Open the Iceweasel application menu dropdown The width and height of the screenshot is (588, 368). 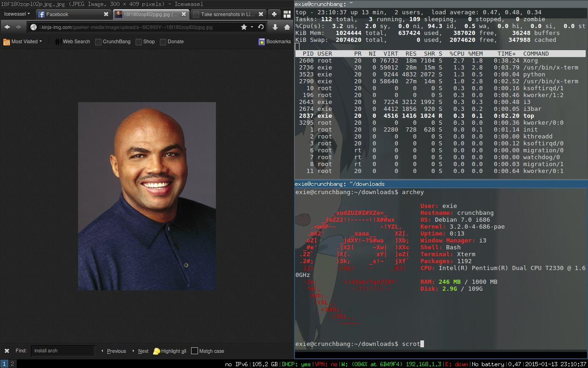pyautogui.click(x=17, y=14)
